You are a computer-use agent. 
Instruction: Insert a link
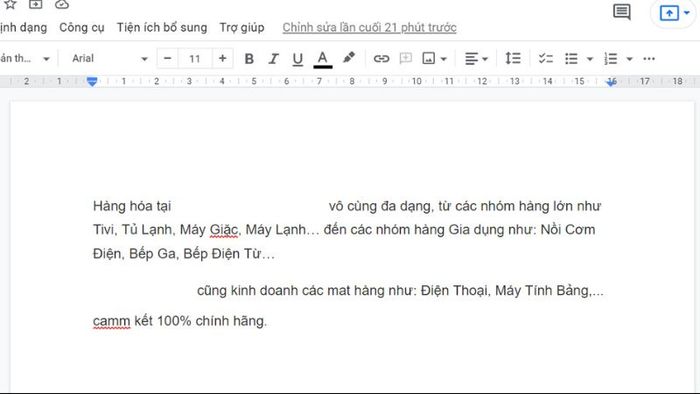(x=381, y=58)
